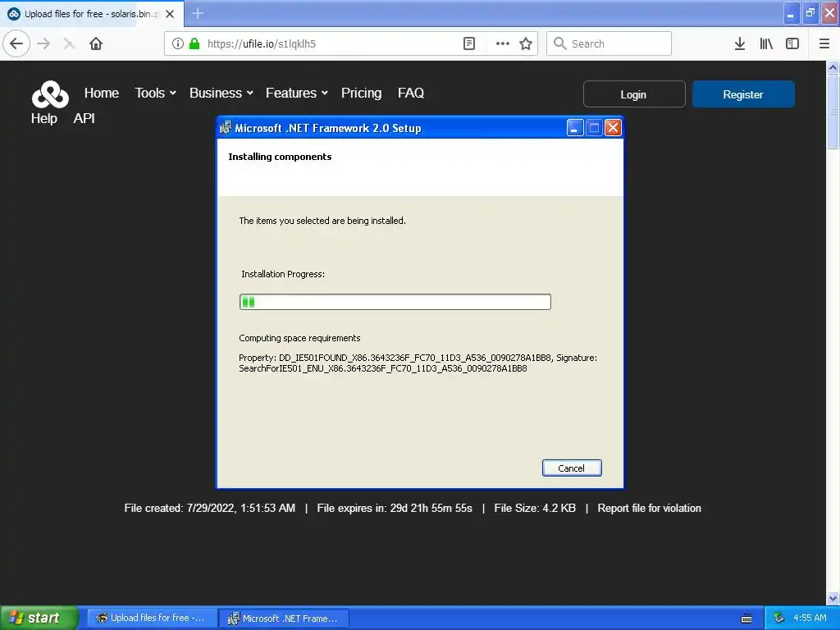Click the Login button

pyautogui.click(x=634, y=94)
